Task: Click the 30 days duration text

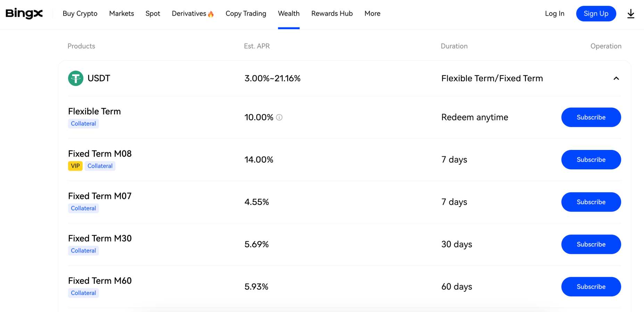Action: click(456, 245)
